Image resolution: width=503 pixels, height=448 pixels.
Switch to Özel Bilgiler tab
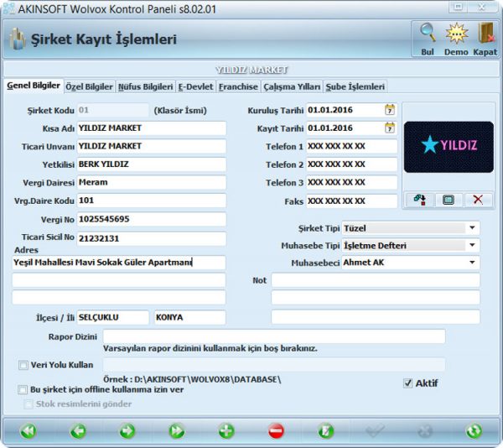coord(89,86)
